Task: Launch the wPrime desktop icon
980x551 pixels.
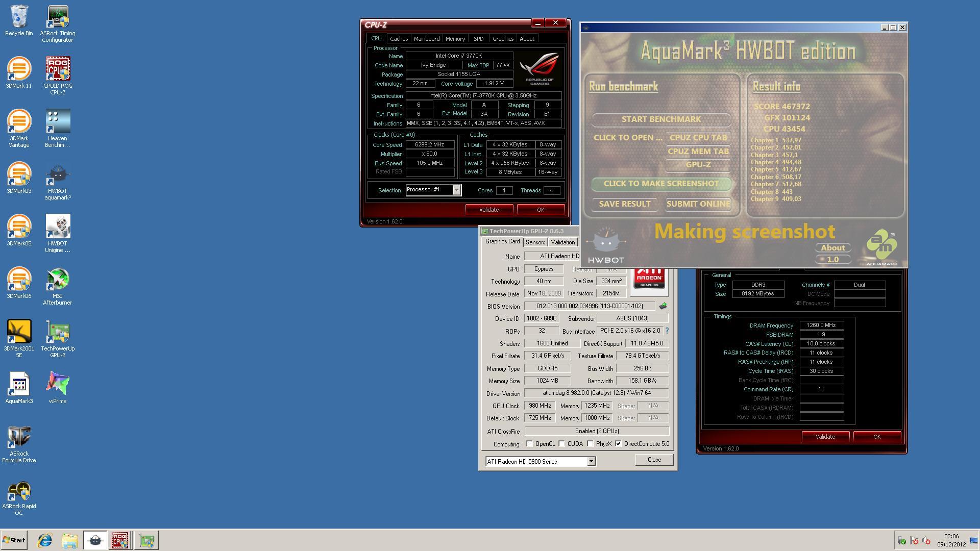Action: coord(58,388)
